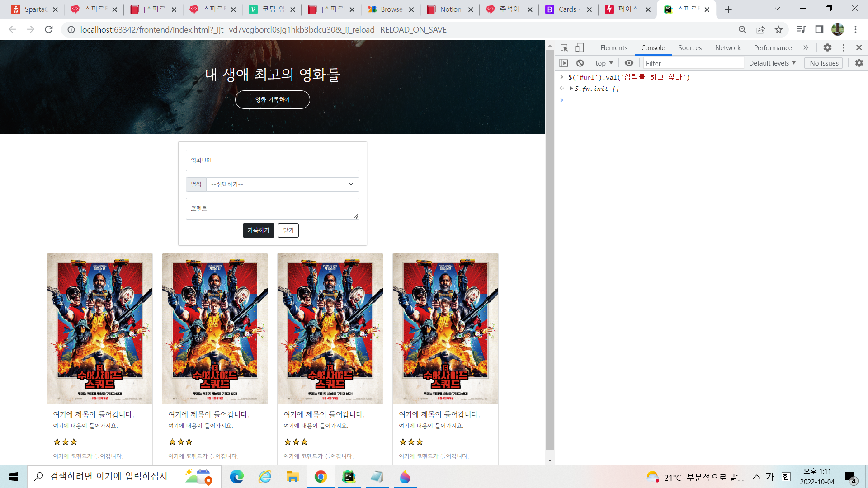868x488 pixels.
Task: Open Default levels dropdown
Action: click(x=772, y=63)
